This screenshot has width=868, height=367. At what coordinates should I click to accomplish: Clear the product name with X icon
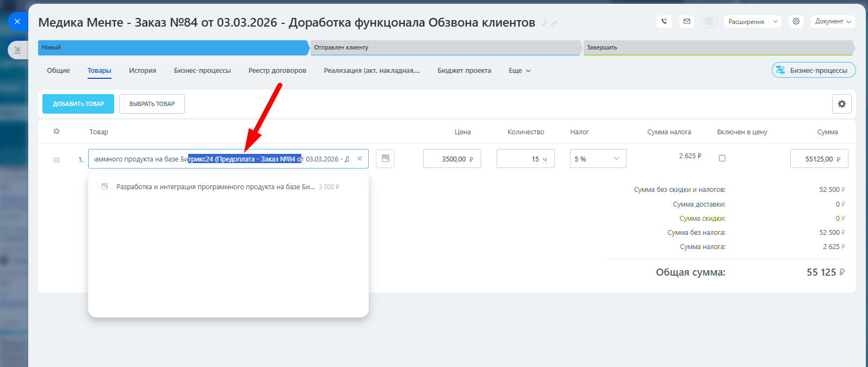359,159
